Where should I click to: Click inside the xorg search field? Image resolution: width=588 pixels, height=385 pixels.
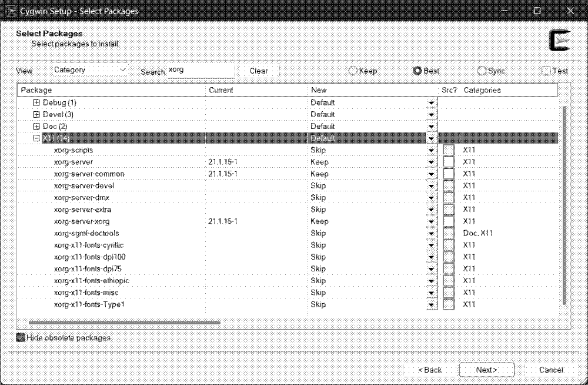coord(200,71)
